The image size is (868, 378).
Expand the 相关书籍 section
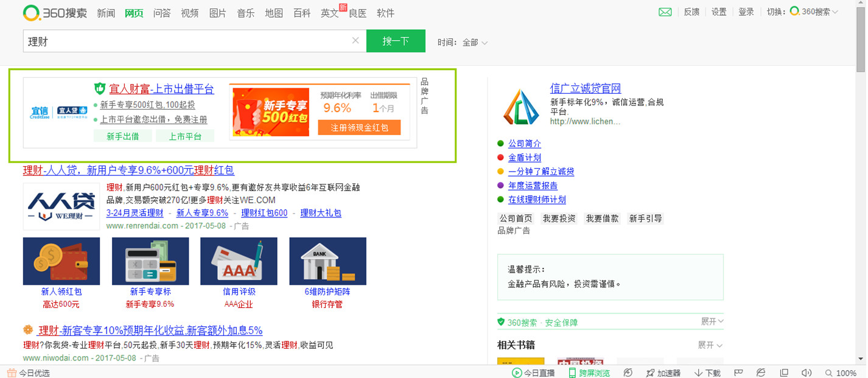[710, 345]
